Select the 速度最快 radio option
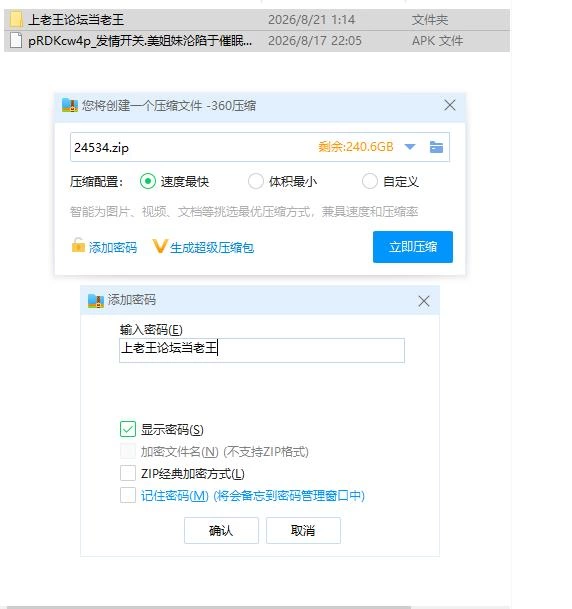Viewport: 572px width, 609px height. 148,181
